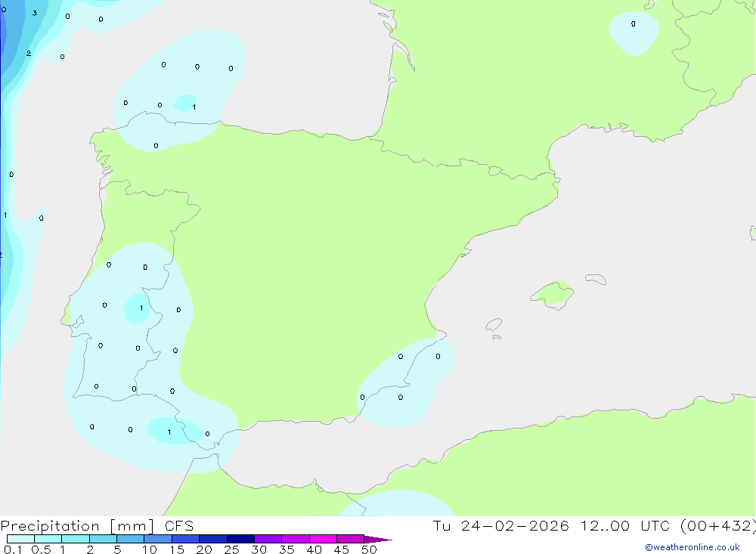The image size is (756, 554).
Task: Select the 40–45 mm magenta legend swatch
Action: (323, 539)
